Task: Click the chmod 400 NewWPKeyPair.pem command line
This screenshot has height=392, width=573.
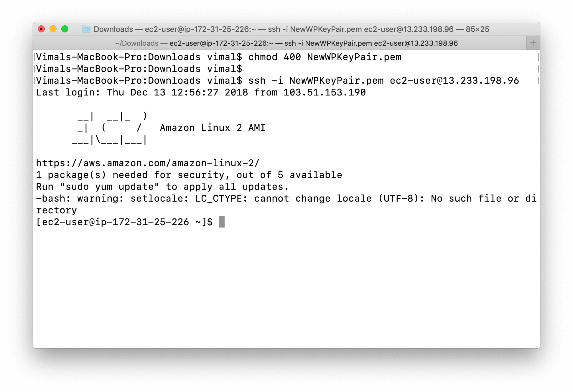Action: (219, 57)
